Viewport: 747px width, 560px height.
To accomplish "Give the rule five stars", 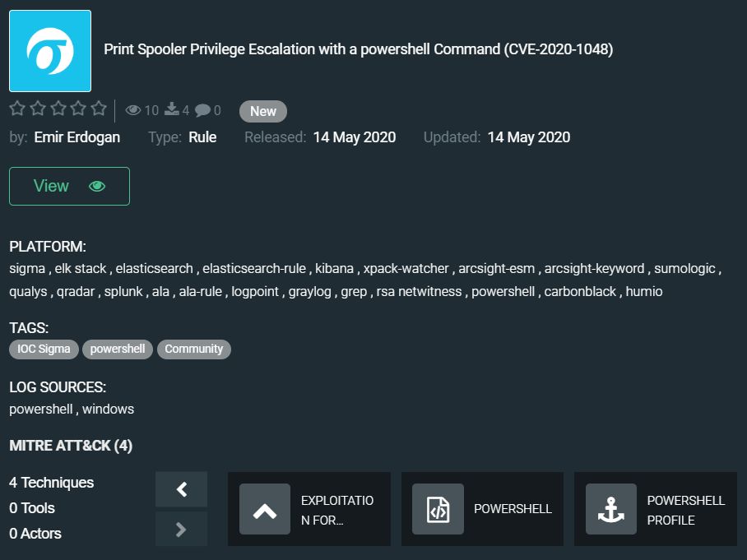I will point(99,109).
